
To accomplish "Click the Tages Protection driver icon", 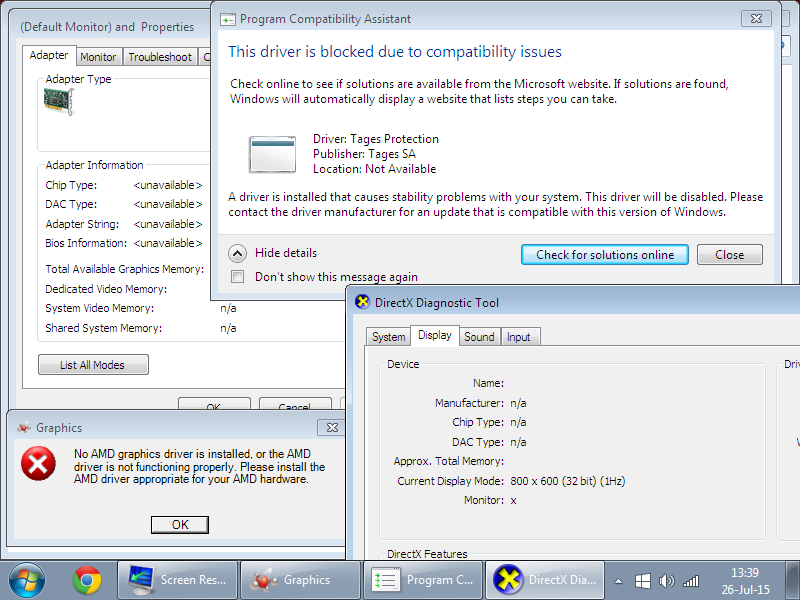I will tap(272, 154).
